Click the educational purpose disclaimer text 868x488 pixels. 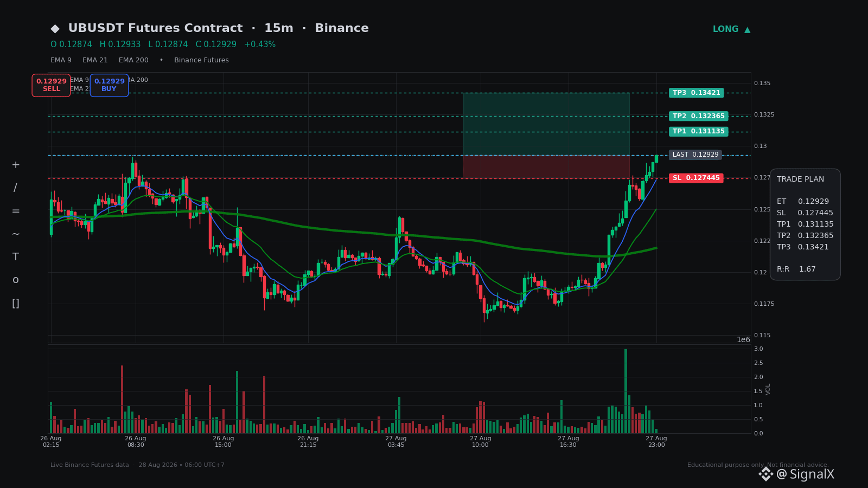758,465
